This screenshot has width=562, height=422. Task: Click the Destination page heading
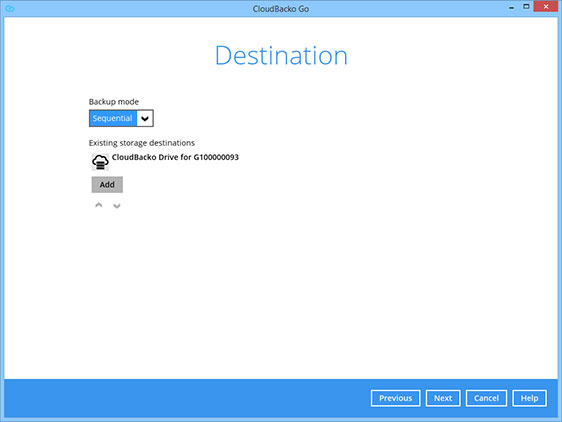click(x=281, y=56)
